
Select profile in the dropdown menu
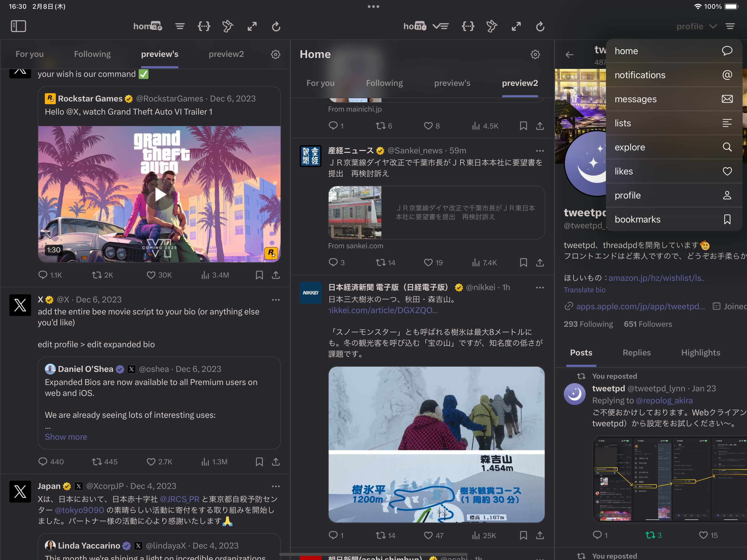674,195
